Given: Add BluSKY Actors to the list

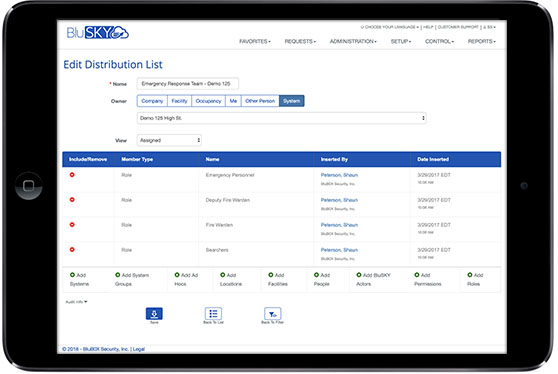Looking at the screenshot, I should (x=373, y=279).
